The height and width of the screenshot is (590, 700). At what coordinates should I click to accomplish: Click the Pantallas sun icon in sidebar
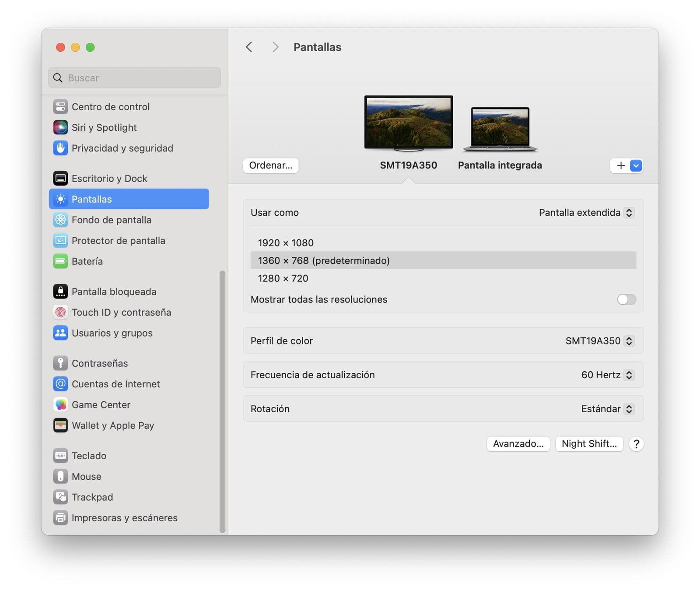click(60, 199)
